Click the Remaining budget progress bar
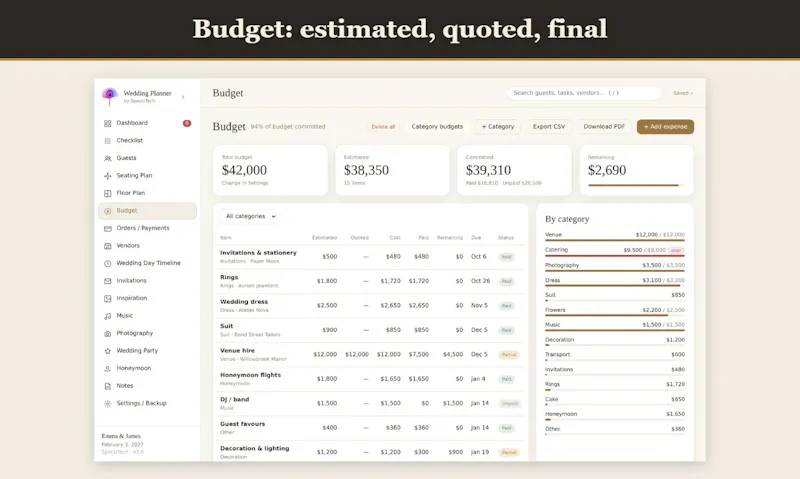Viewport: 800px width, 479px height. coord(636,185)
